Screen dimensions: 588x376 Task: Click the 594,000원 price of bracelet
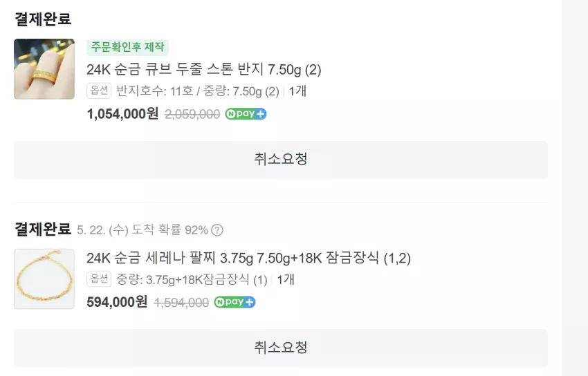(117, 302)
